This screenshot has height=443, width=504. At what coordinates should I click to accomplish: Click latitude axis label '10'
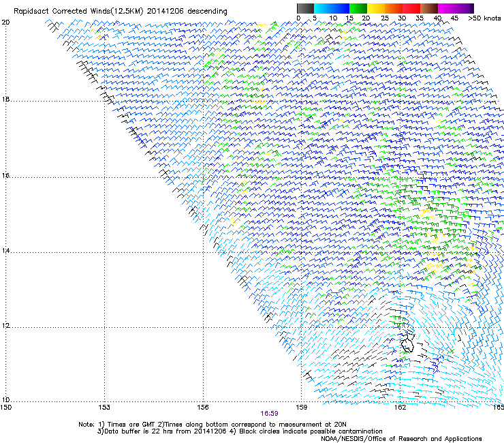(x=5, y=400)
